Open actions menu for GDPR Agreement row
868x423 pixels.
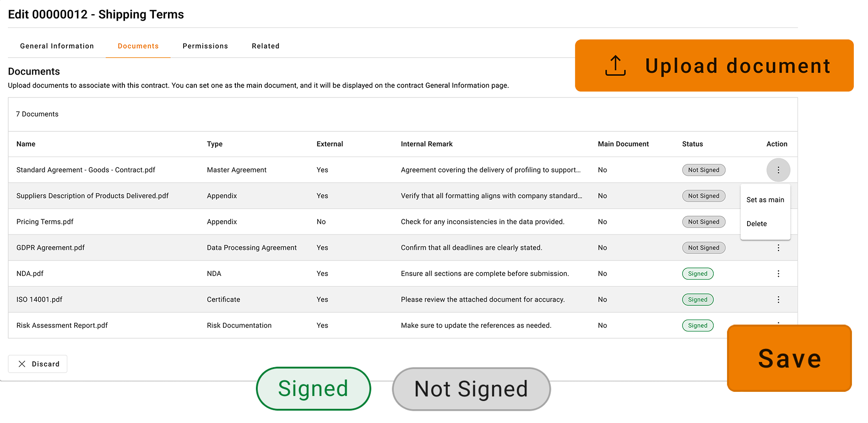[x=778, y=248]
